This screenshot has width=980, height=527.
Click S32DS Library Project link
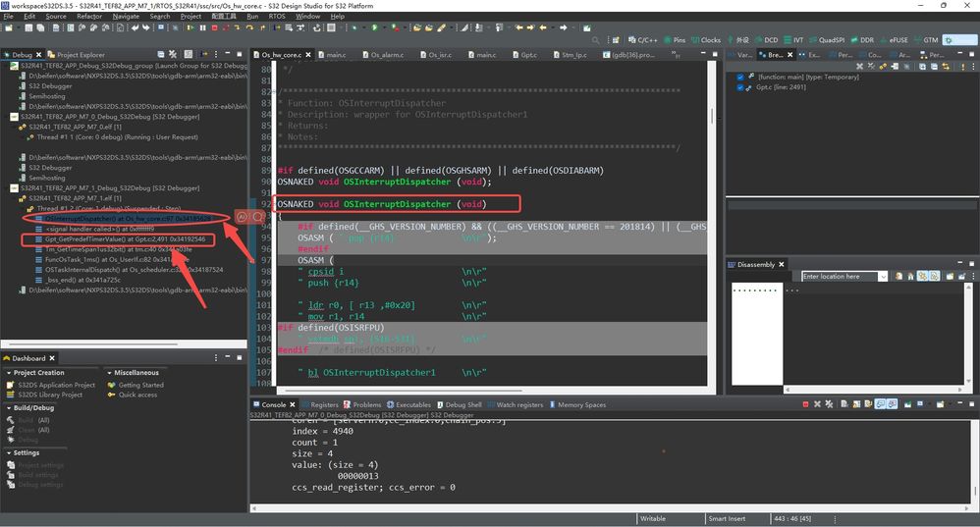point(50,395)
